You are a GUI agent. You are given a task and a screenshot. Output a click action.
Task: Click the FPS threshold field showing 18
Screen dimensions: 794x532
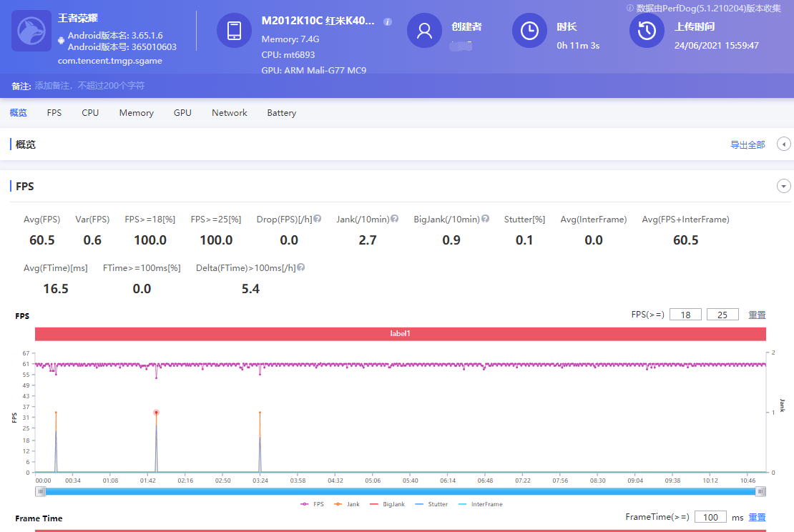(685, 315)
